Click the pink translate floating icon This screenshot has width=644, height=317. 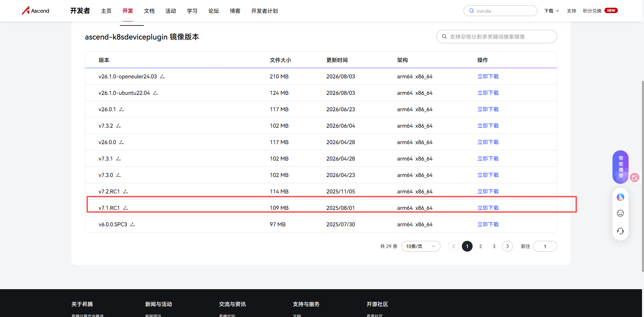click(634, 177)
